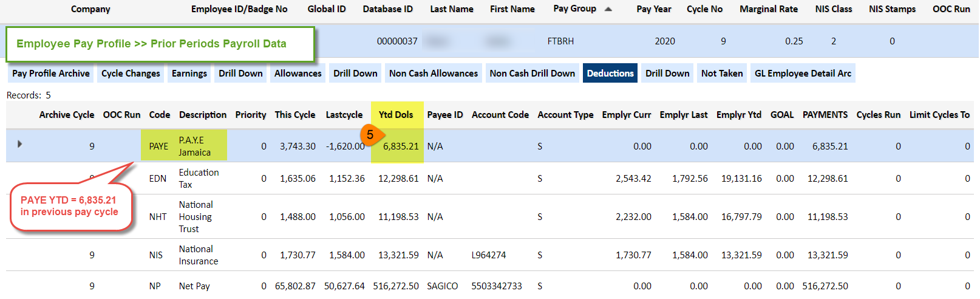This screenshot has height=299, width=980.
Task: Click the Code column header in deductions
Action: 160,115
